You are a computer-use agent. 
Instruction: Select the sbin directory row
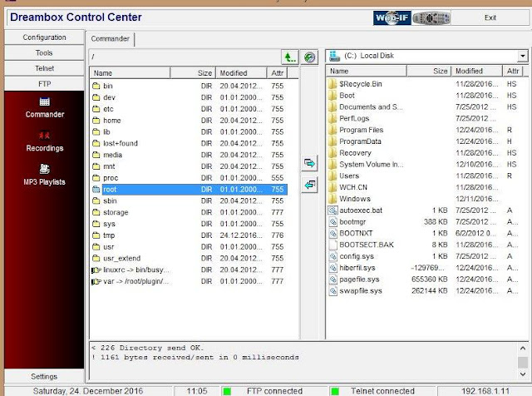[x=189, y=201]
